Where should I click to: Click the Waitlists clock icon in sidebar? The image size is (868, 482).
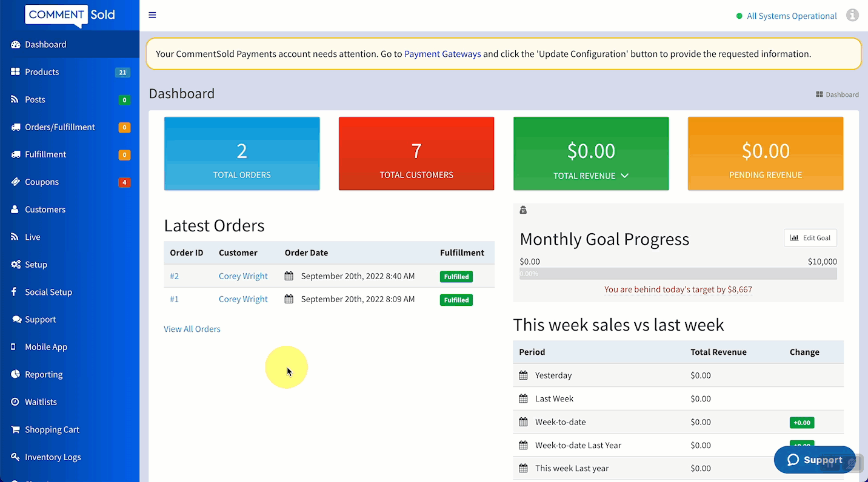pos(15,402)
